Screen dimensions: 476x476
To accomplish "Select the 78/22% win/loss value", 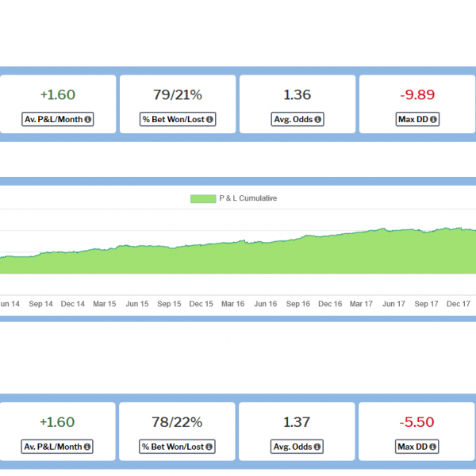I will point(178,422).
